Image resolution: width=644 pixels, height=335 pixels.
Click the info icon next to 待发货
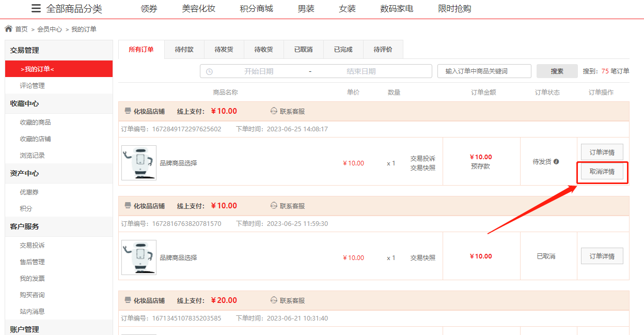click(556, 161)
